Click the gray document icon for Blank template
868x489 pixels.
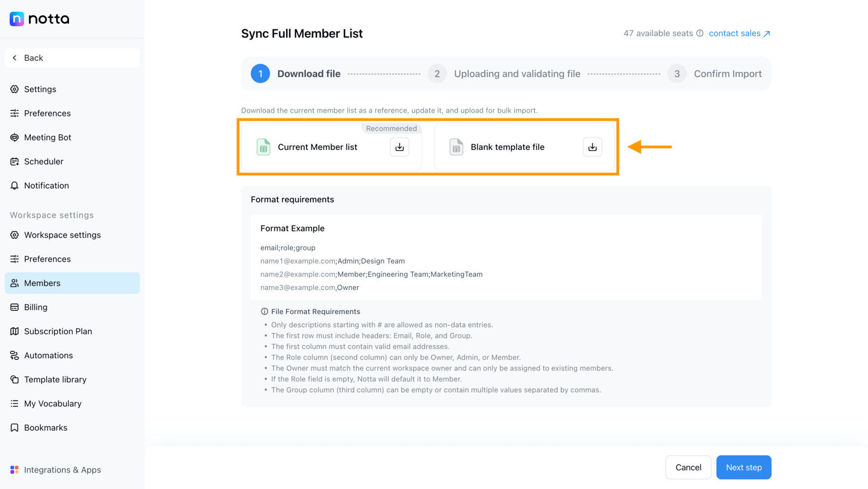456,147
